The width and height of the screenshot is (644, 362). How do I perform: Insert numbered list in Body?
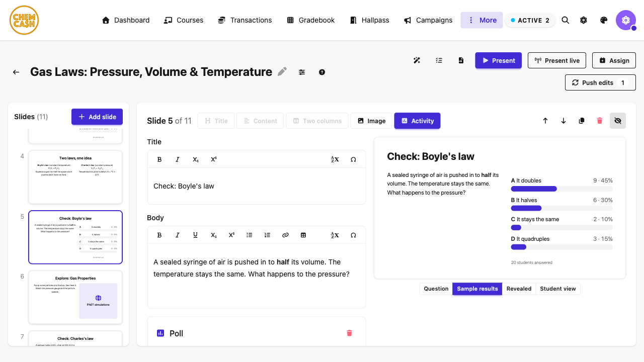pyautogui.click(x=268, y=235)
